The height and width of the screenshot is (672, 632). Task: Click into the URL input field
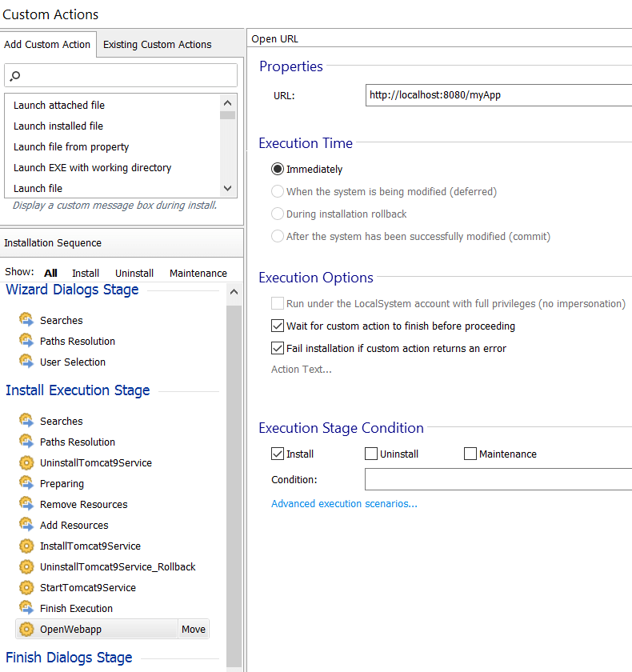(498, 95)
